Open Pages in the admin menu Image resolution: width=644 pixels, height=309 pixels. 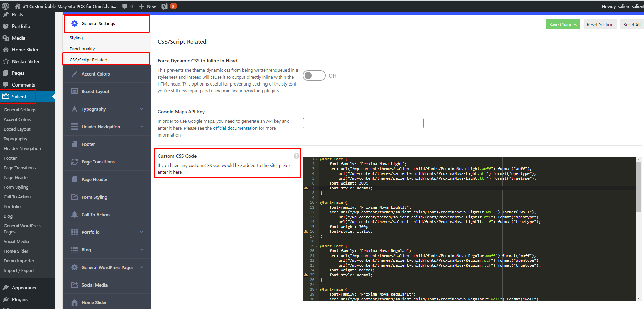click(x=18, y=73)
